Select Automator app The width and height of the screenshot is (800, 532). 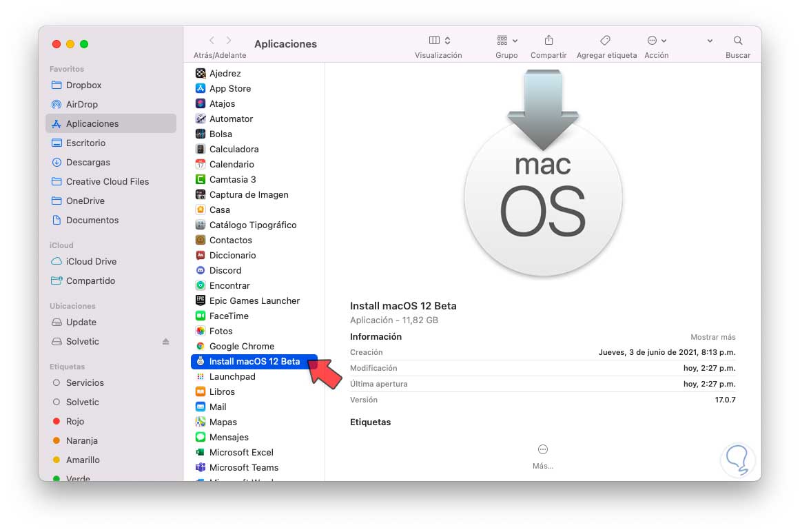pos(254,119)
